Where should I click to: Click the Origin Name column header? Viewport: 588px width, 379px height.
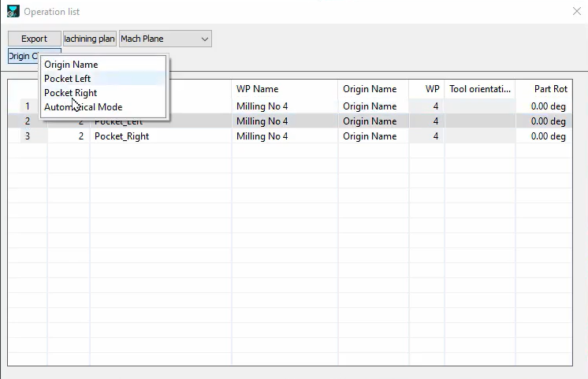click(x=373, y=89)
